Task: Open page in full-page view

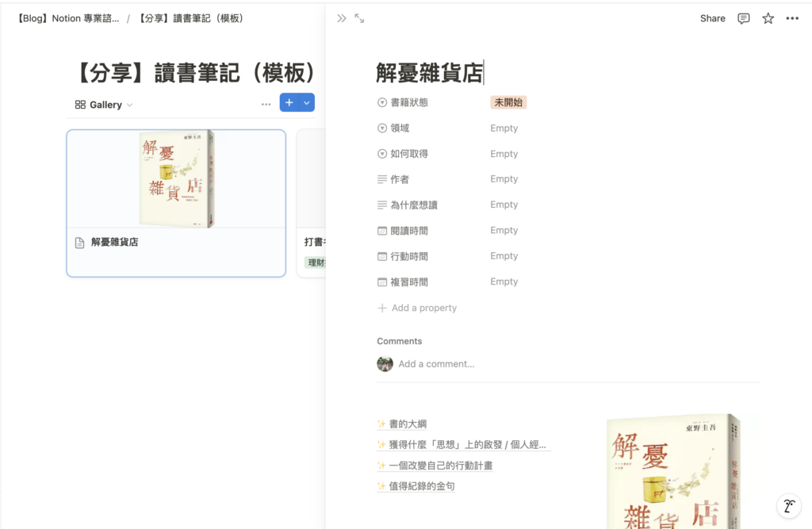Action: [x=359, y=18]
